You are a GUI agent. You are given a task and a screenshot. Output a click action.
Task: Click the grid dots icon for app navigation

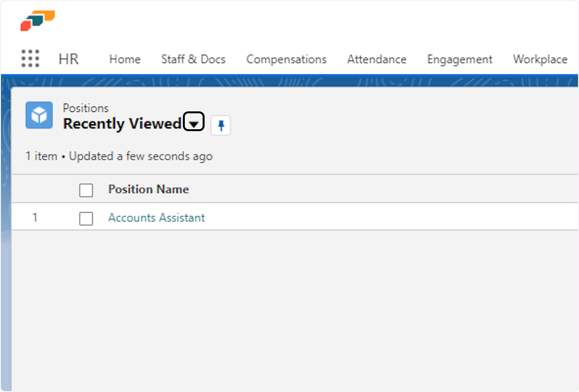point(30,58)
